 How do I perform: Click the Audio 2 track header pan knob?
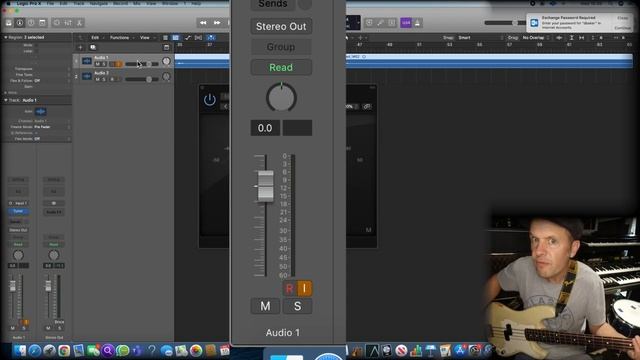coord(166,76)
